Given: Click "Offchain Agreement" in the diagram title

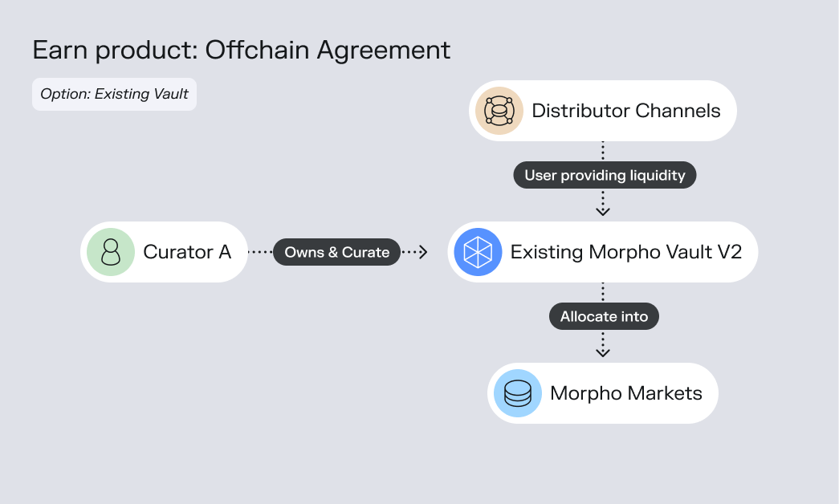Looking at the screenshot, I should (328, 50).
